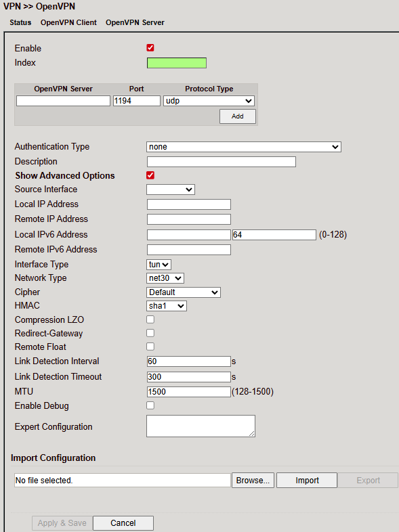
Task: Click the Apply & Save button
Action: (62, 523)
